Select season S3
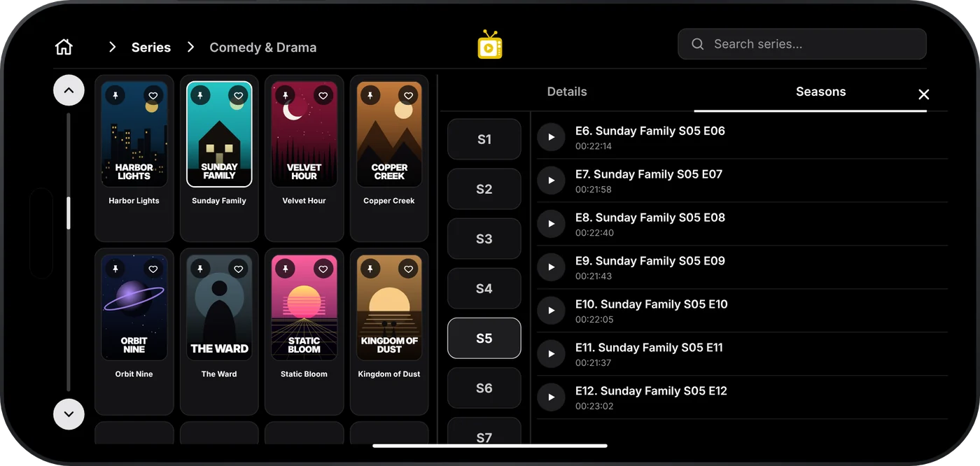The height and width of the screenshot is (466, 980). [x=484, y=239]
